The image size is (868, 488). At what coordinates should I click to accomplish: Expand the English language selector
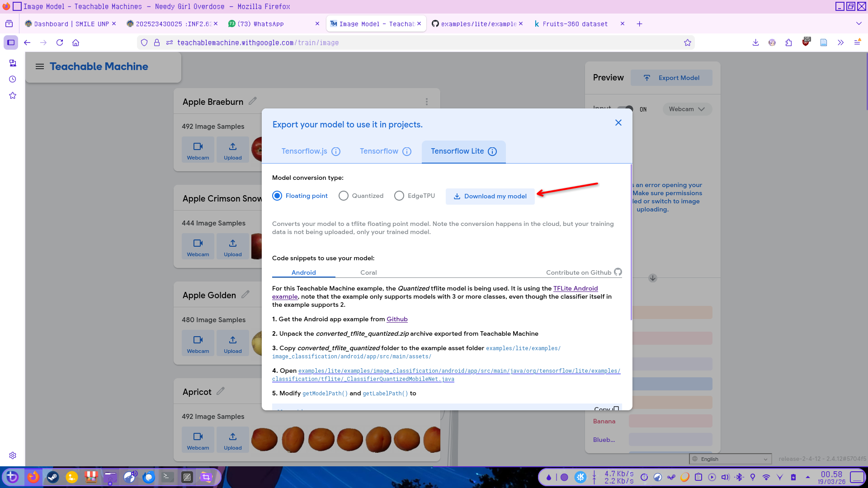[x=730, y=459]
